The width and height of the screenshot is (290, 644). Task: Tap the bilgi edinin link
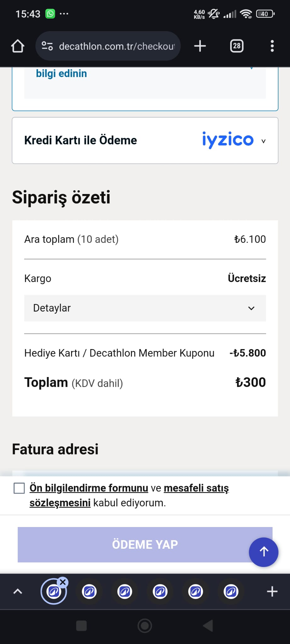point(61,74)
